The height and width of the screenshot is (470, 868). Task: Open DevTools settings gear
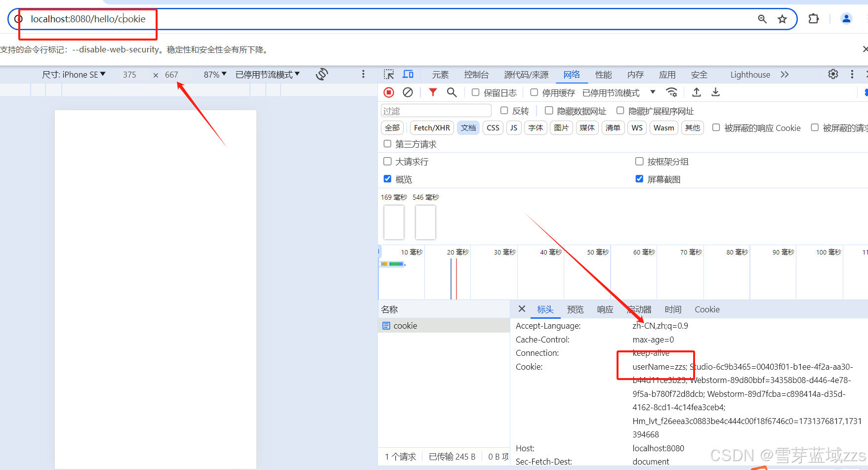833,74
